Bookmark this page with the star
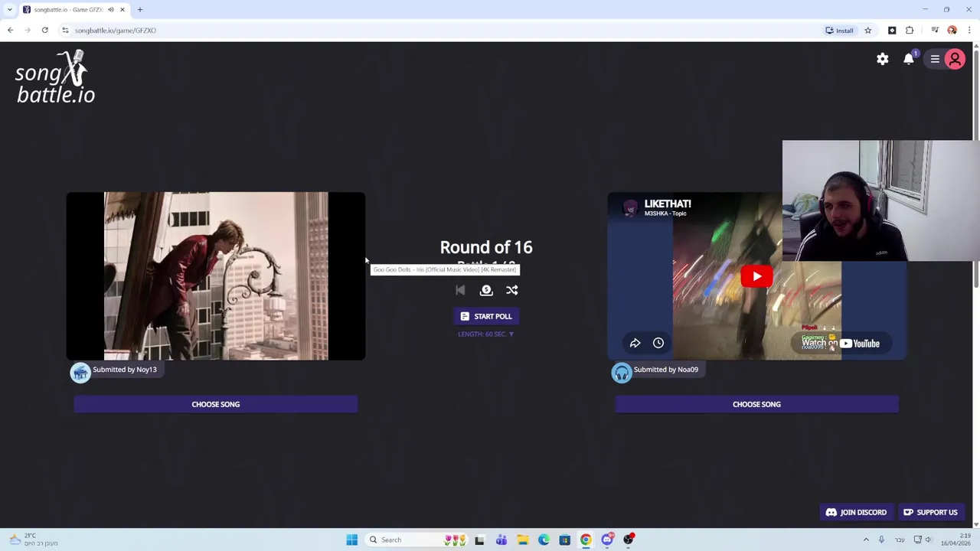 [868, 31]
